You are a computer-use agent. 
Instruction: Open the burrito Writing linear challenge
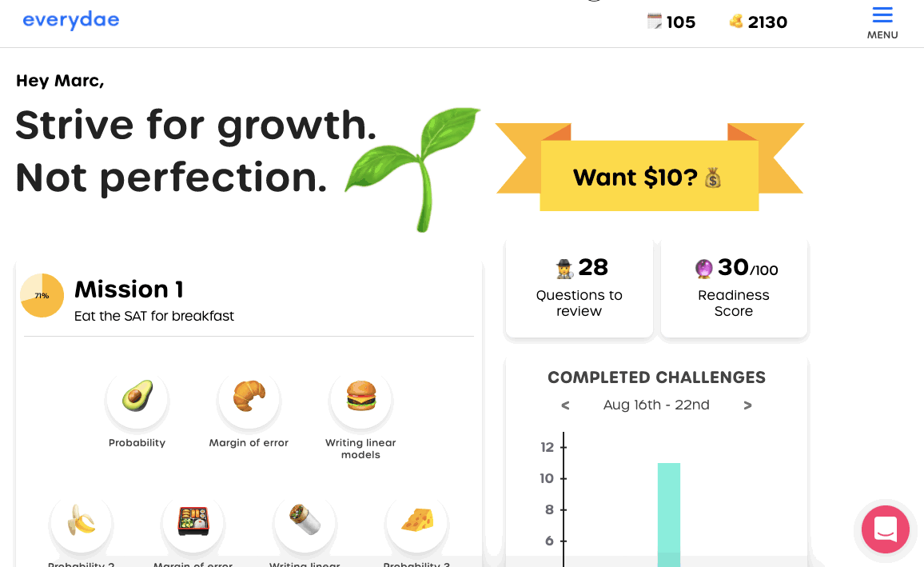pos(305,522)
